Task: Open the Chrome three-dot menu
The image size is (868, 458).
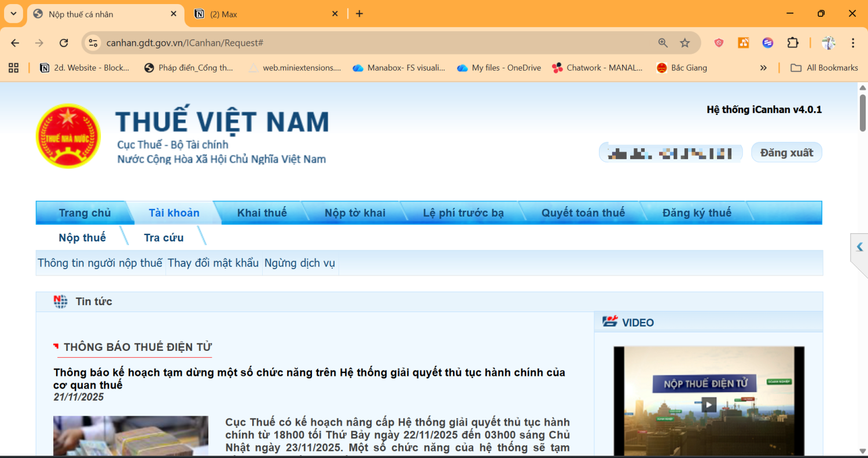Action: click(853, 43)
